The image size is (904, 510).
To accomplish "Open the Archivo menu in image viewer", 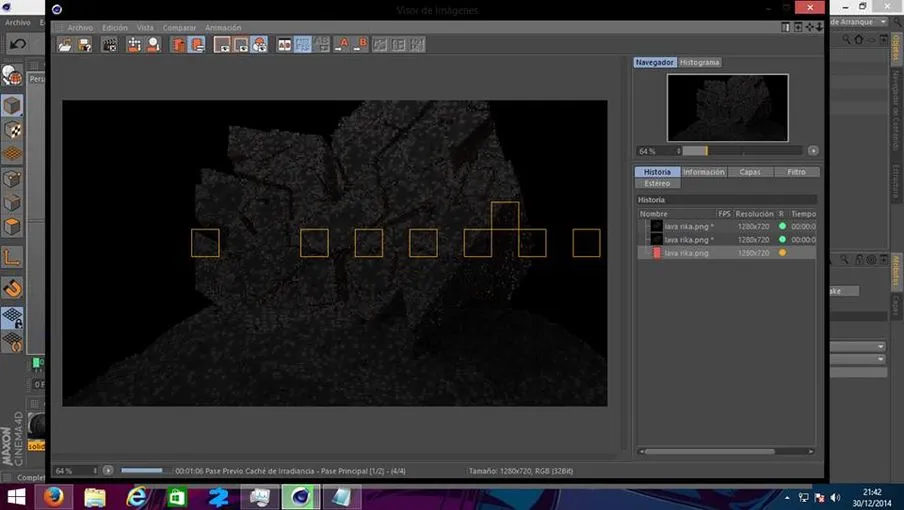I will pos(80,28).
